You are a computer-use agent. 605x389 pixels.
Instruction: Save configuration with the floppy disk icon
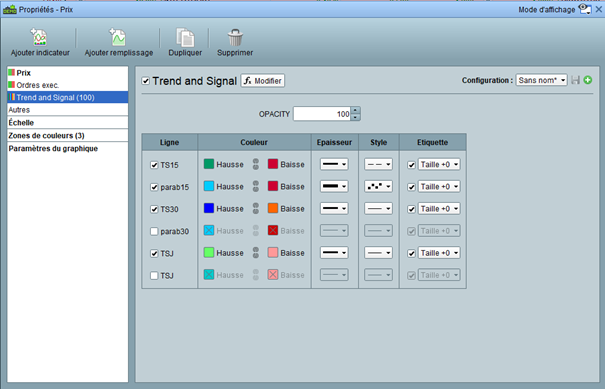click(x=575, y=80)
